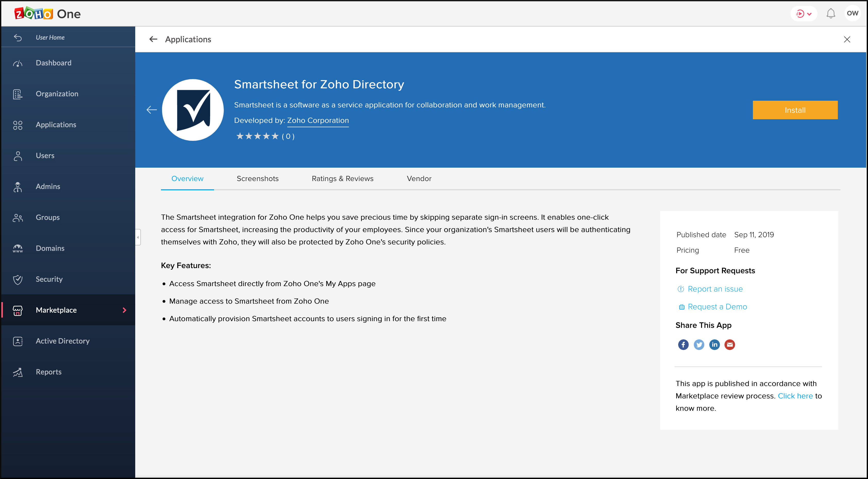The height and width of the screenshot is (479, 868).
Task: Open the Vendor tab
Action: point(419,178)
